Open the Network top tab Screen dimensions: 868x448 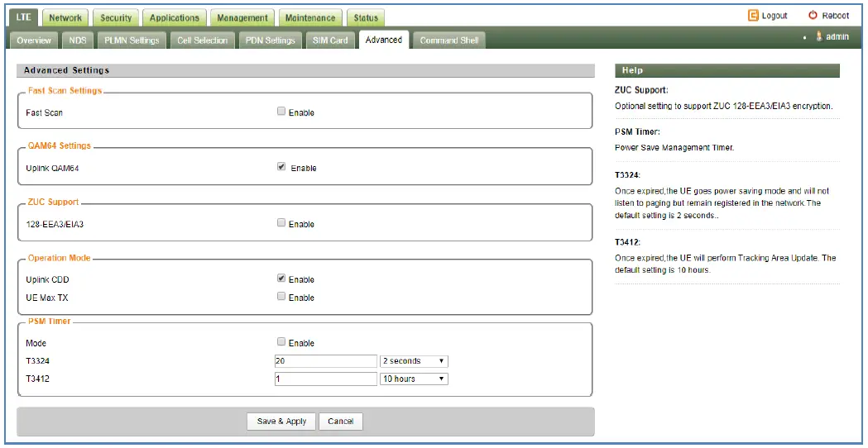(65, 17)
